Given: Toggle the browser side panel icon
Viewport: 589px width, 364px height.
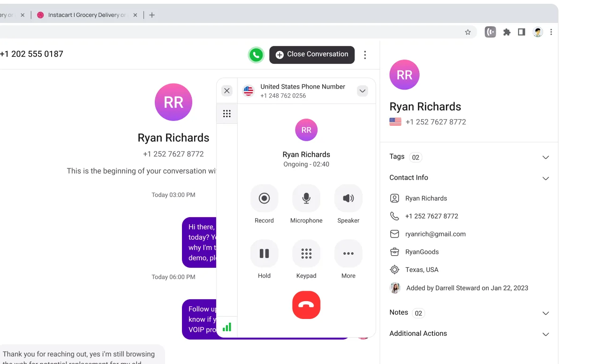Looking at the screenshot, I should [x=521, y=32].
